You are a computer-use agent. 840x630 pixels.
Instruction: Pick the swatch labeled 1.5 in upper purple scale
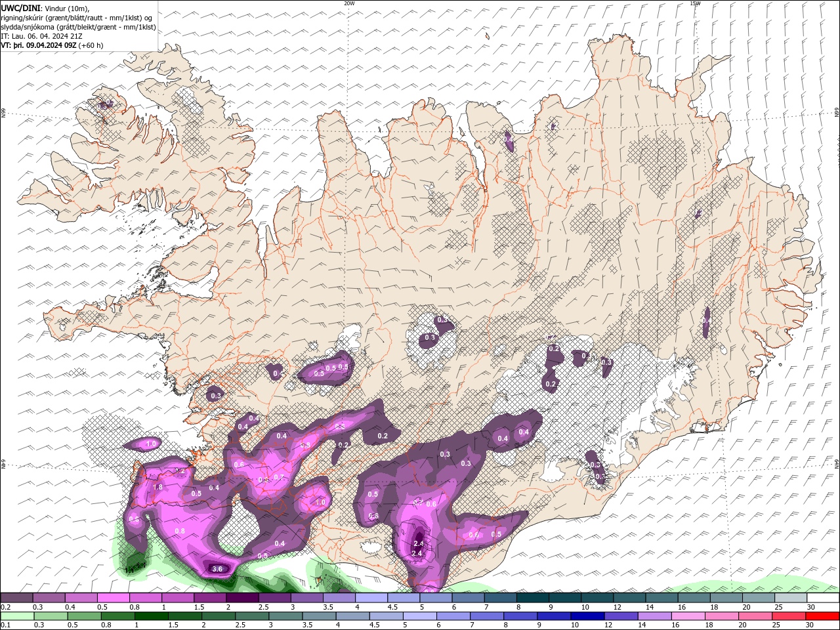pyautogui.click(x=210, y=598)
